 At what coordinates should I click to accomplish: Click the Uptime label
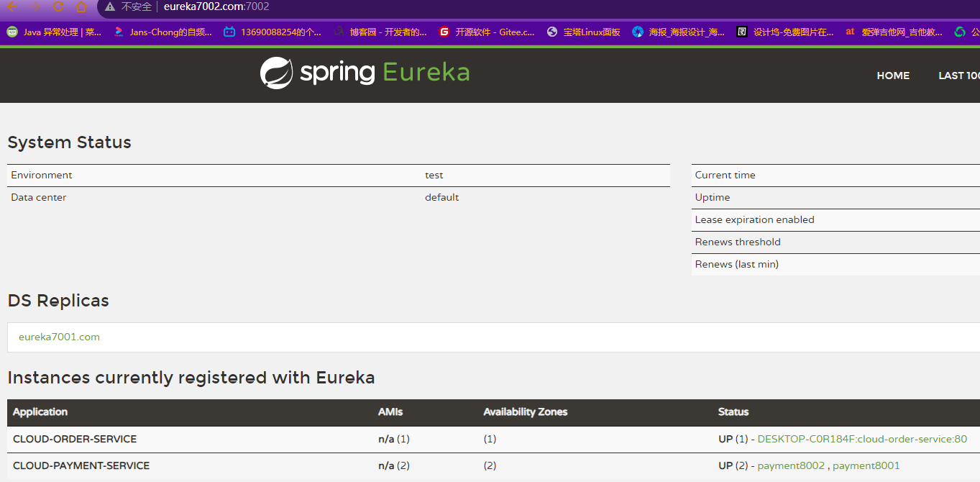[x=713, y=197]
